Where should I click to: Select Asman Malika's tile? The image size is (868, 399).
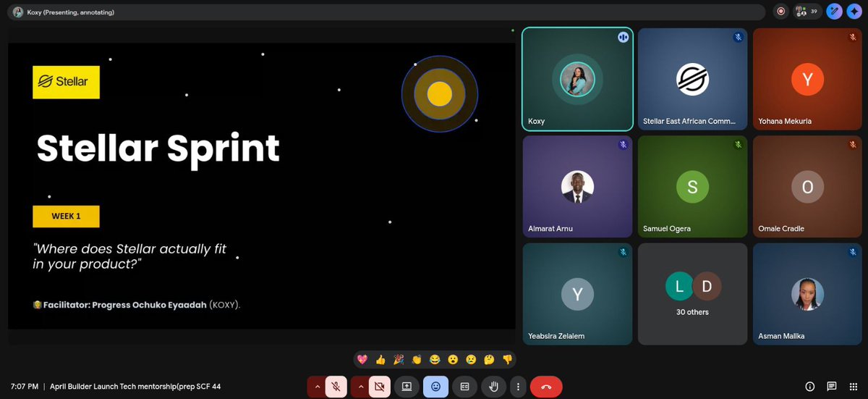point(807,294)
